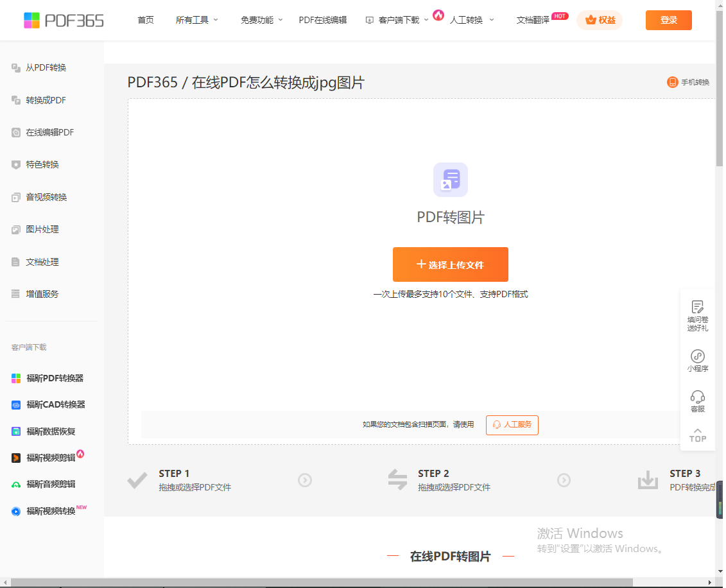Click the arrow between STEP 1 and STEP 2

point(305,480)
